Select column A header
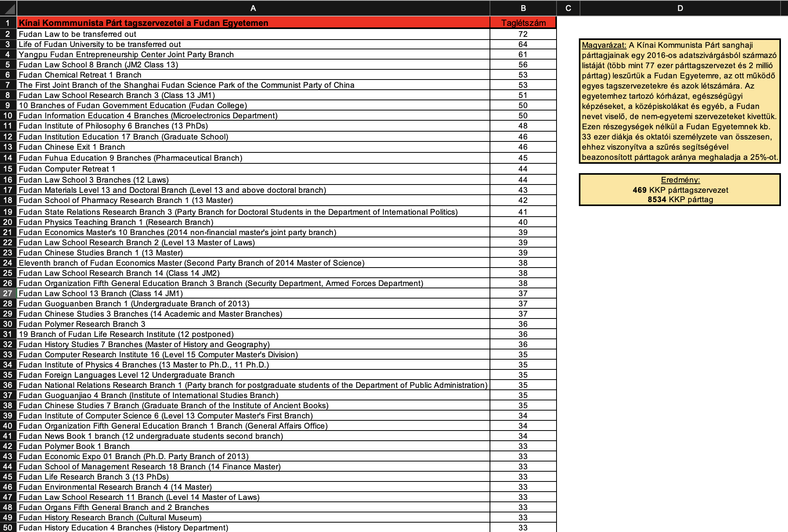Screen dimensions: 788x532 253,8
